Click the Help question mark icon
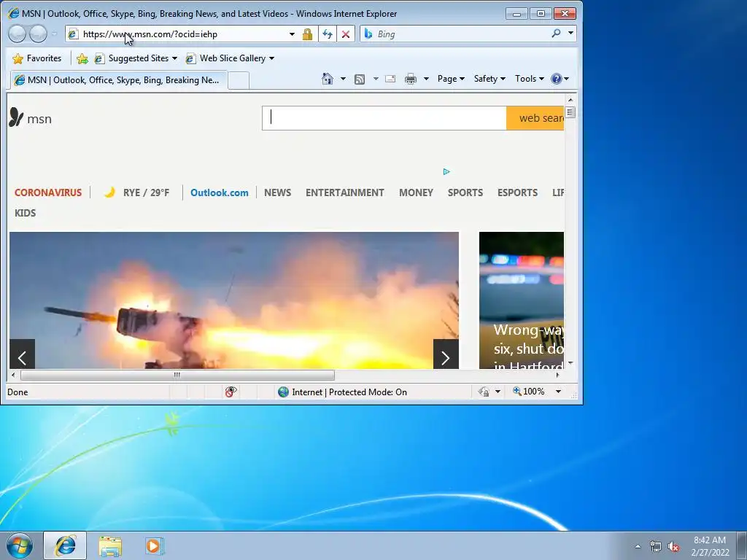The width and height of the screenshot is (747, 560). pyautogui.click(x=557, y=79)
